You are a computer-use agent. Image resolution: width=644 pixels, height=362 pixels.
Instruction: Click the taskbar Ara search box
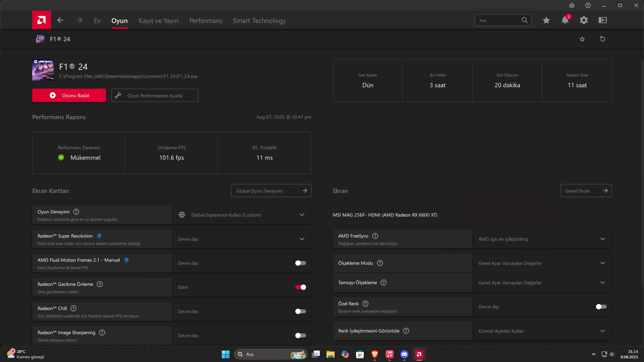[x=270, y=354]
